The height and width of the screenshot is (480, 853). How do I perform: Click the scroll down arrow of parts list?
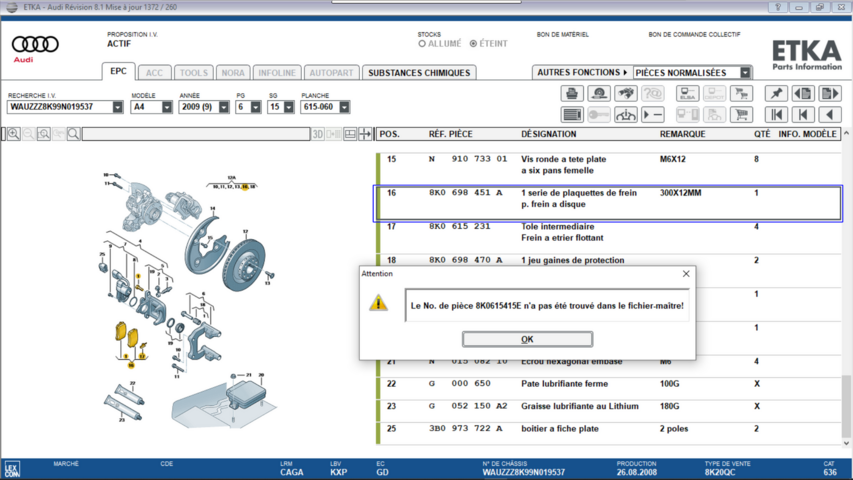[x=846, y=443]
